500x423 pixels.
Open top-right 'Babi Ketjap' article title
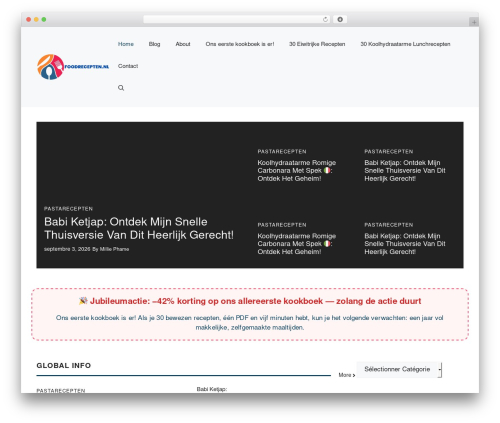point(405,170)
